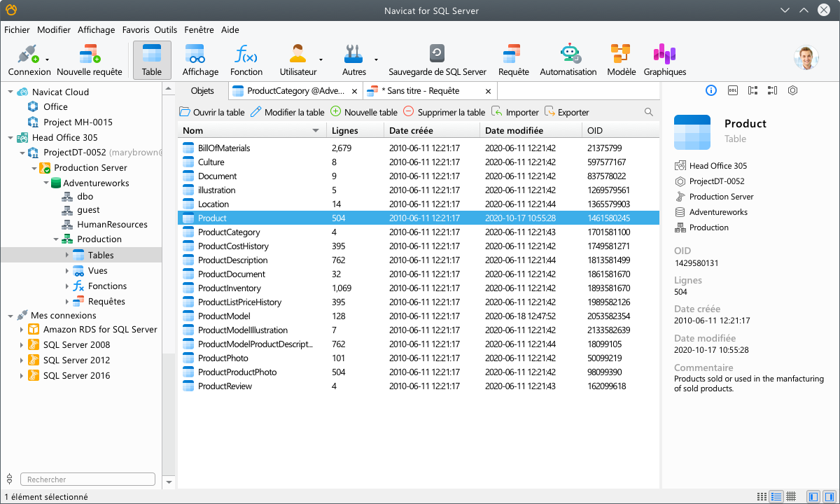
Task: Switch to detail view in status bar
Action: pyautogui.click(x=776, y=496)
